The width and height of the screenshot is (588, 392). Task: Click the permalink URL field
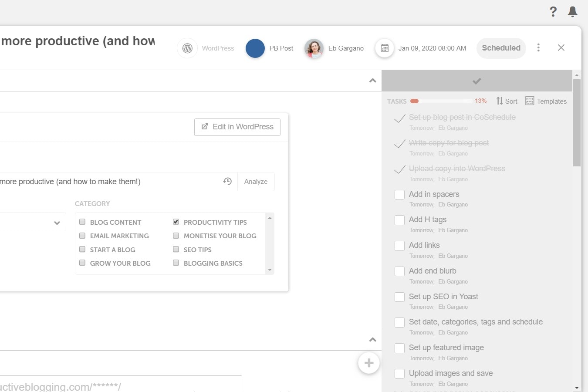point(121,384)
